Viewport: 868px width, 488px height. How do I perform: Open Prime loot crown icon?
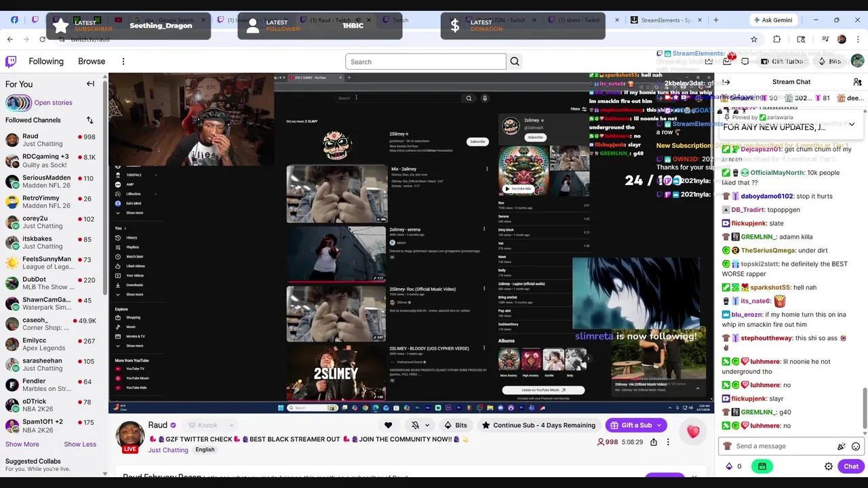coord(709,62)
